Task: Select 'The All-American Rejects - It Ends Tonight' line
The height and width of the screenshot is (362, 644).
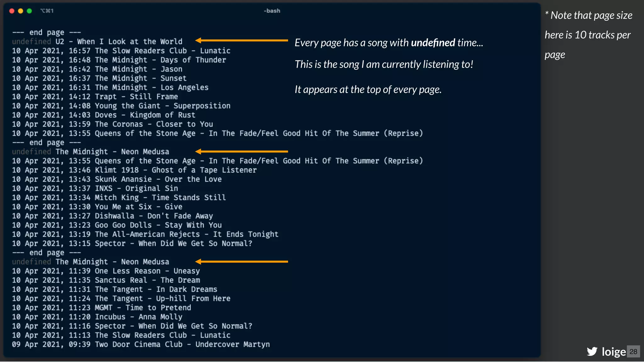Action: pos(145,234)
